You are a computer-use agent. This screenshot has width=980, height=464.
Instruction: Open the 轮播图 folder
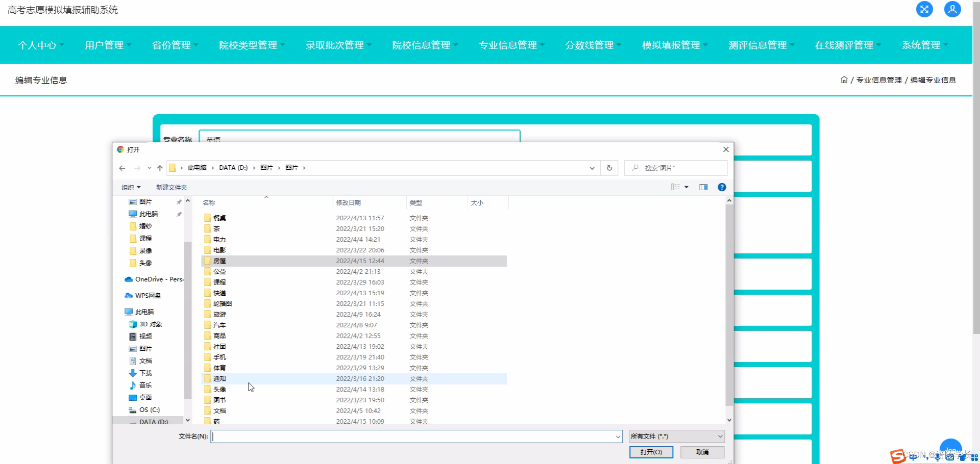354,303
